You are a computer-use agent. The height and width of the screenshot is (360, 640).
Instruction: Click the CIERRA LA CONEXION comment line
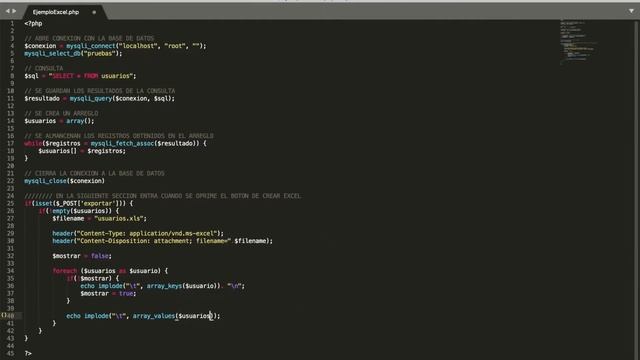94,173
